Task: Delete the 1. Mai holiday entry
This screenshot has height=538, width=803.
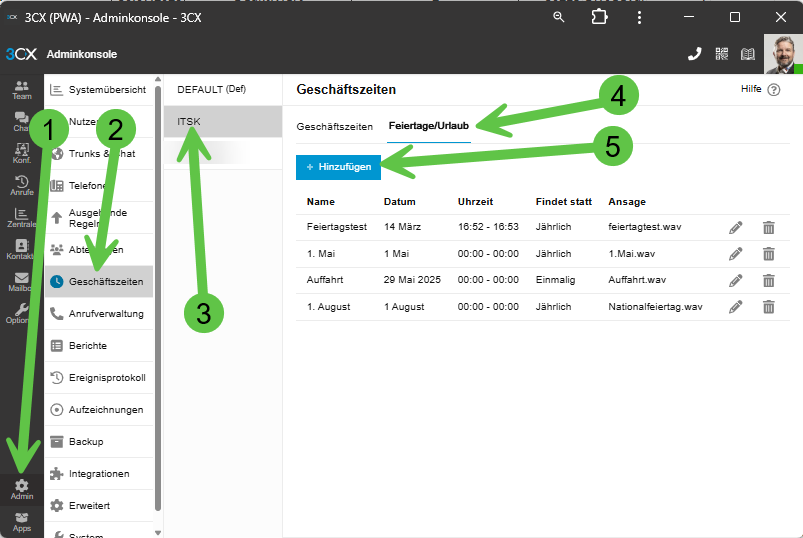Action: (769, 254)
